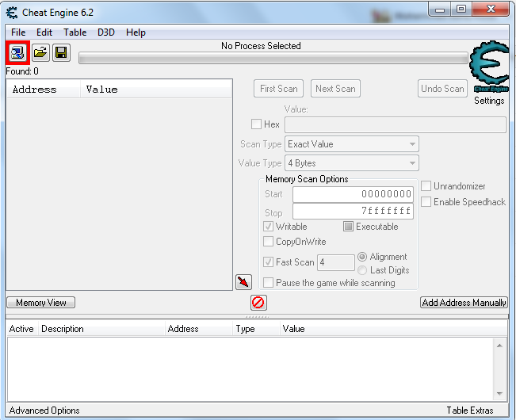Click the panel splitter grip dots

tap(258, 317)
